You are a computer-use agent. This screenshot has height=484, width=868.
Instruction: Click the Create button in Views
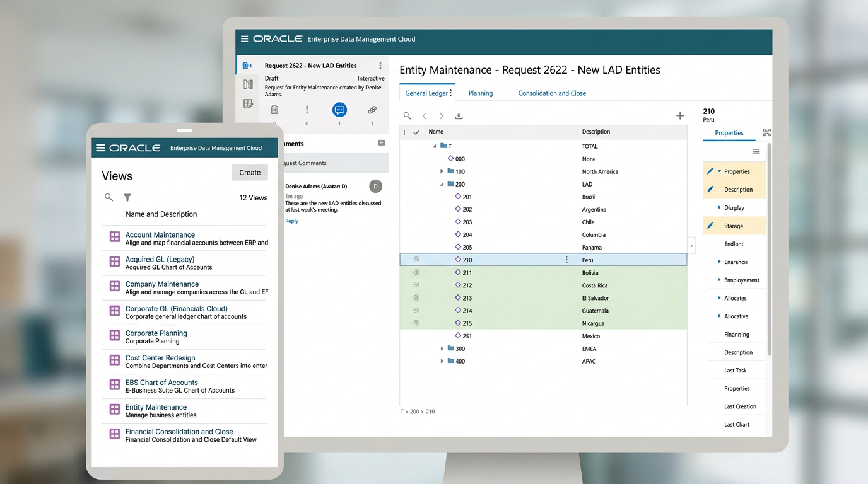click(249, 172)
